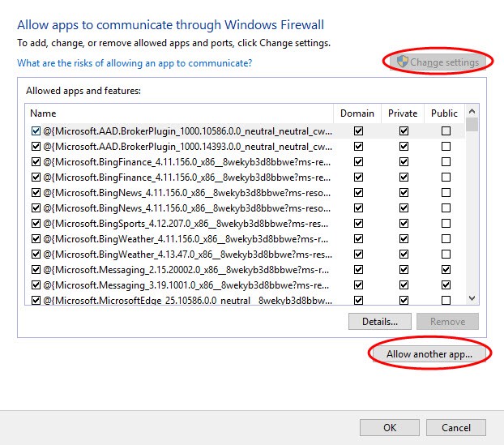The height and width of the screenshot is (445, 504).
Task: Click the Public column header
Action: click(444, 113)
